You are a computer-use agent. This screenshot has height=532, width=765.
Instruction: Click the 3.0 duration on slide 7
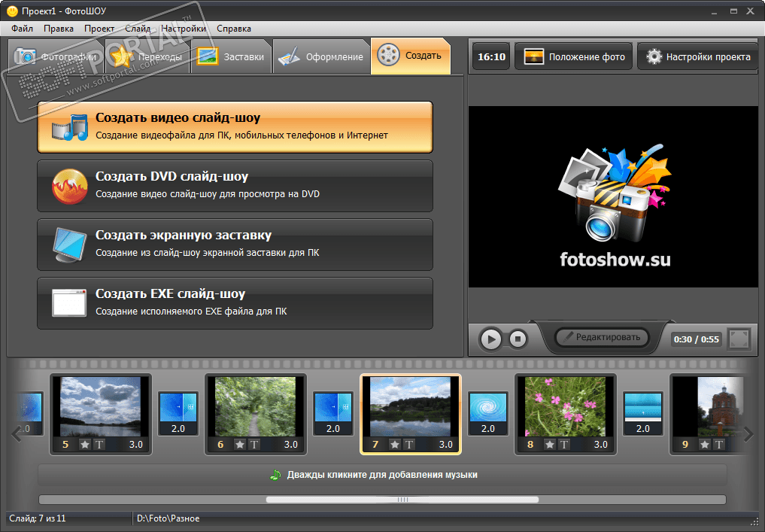446,445
